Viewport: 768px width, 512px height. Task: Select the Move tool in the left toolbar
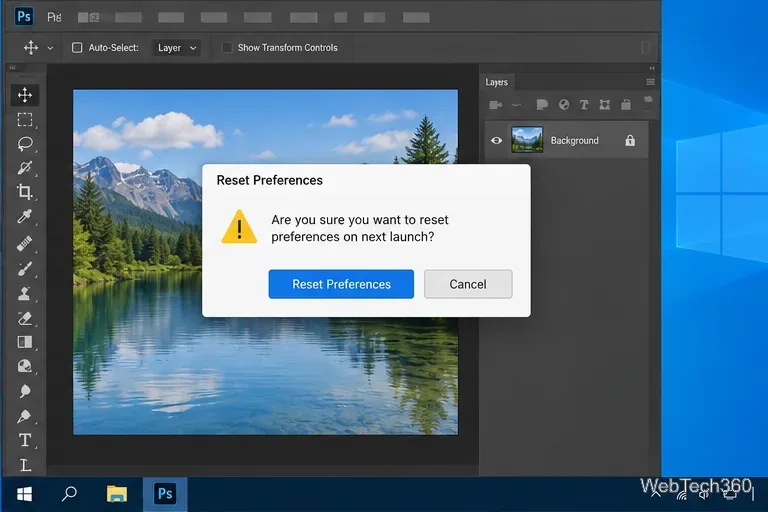(x=25, y=95)
